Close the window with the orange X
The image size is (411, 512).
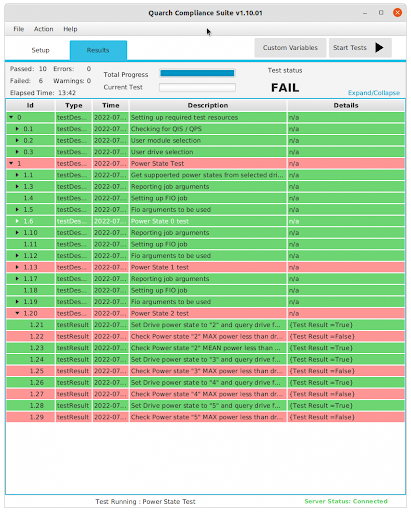tap(397, 13)
